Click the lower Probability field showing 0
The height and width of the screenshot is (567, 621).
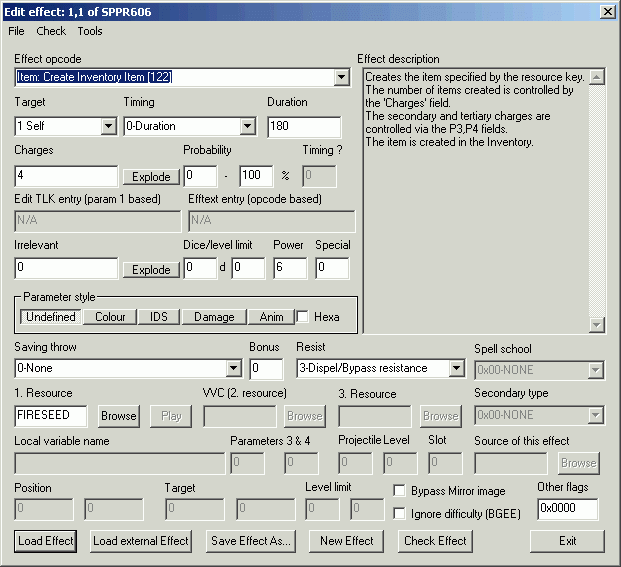pyautogui.click(x=200, y=176)
